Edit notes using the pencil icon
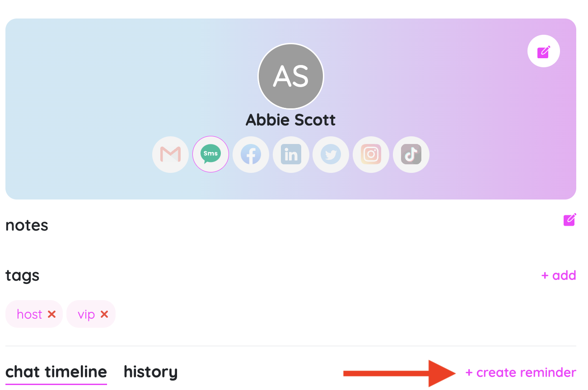Viewport: 588px width, 390px height. pyautogui.click(x=569, y=220)
